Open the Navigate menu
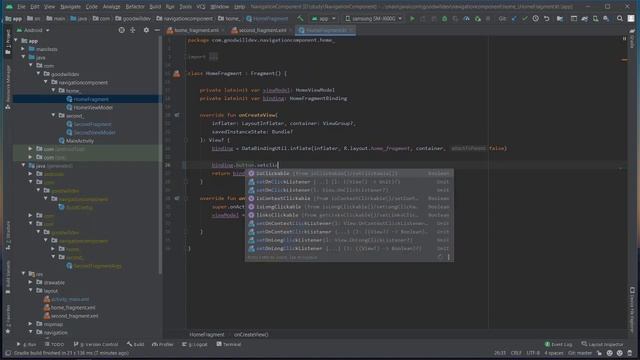Image resolution: width=640 pixels, height=360 pixels. [70, 7]
